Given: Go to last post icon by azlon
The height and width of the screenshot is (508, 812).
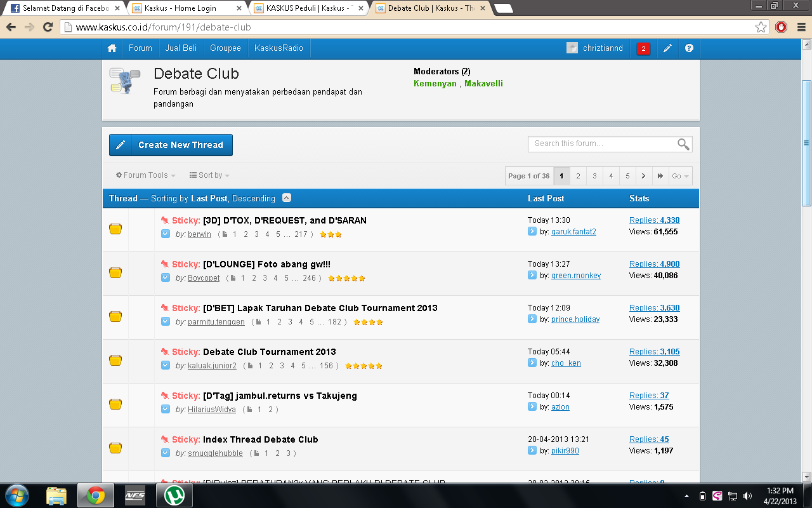Looking at the screenshot, I should point(532,407).
